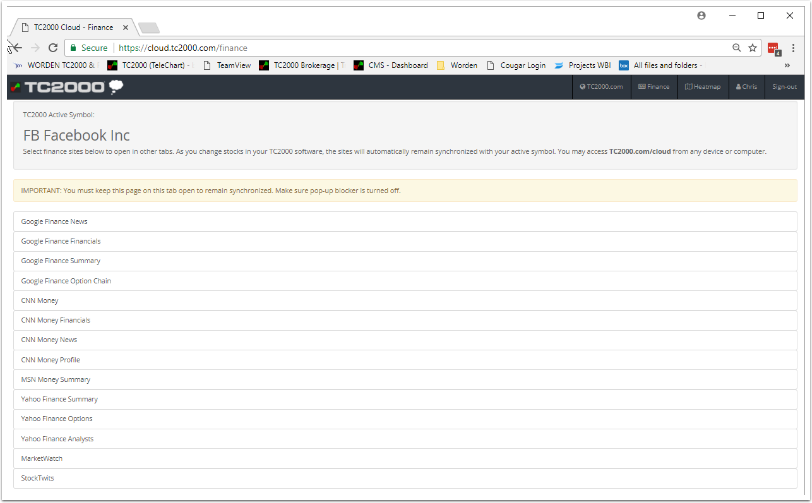Go back with the browser back arrow
The height and width of the screenshot is (503, 812).
(16, 48)
